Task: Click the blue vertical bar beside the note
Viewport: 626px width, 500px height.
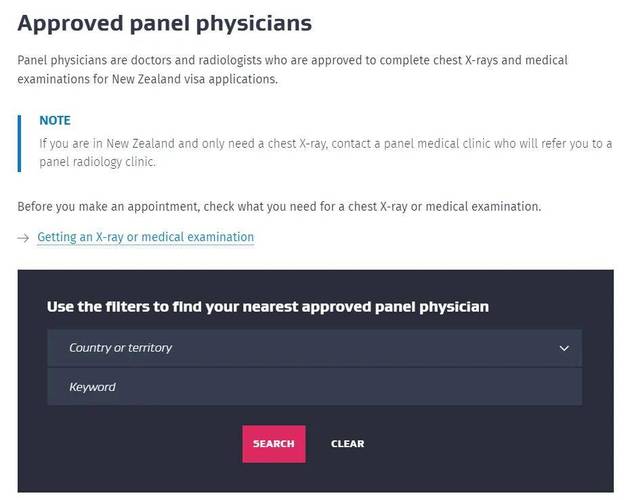Action: coord(19,143)
